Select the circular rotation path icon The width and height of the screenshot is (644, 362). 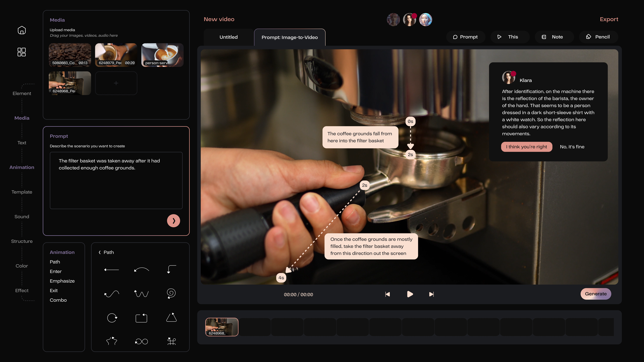tap(112, 318)
